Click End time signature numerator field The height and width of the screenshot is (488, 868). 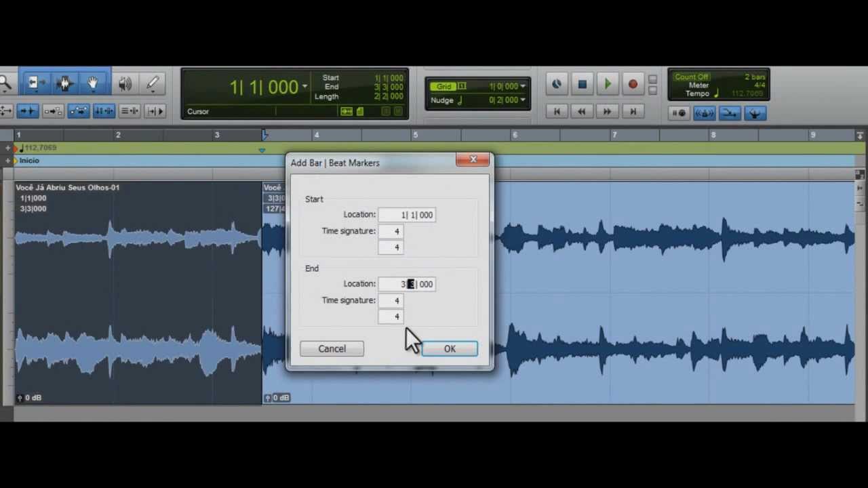click(391, 300)
